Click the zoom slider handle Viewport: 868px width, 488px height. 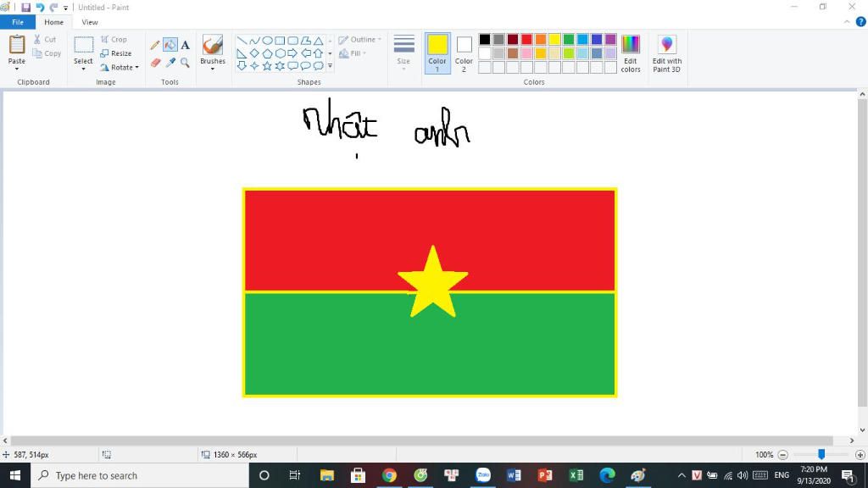821,454
